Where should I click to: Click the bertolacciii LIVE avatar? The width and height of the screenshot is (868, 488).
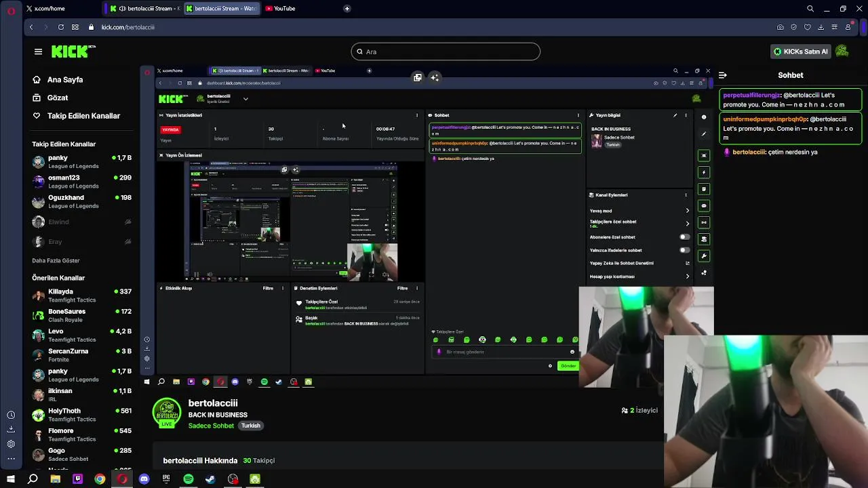click(x=167, y=413)
